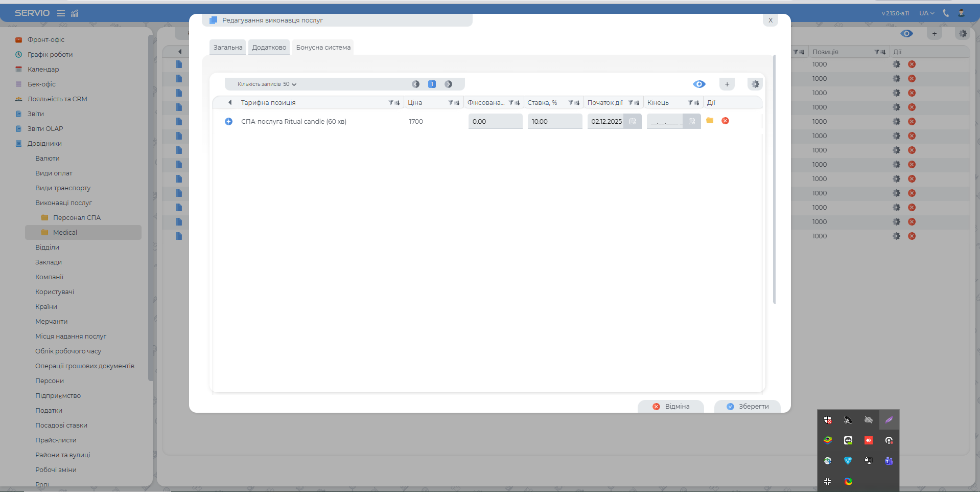Click the phone icon in top bar
Image resolution: width=980 pixels, height=492 pixels.
(946, 13)
